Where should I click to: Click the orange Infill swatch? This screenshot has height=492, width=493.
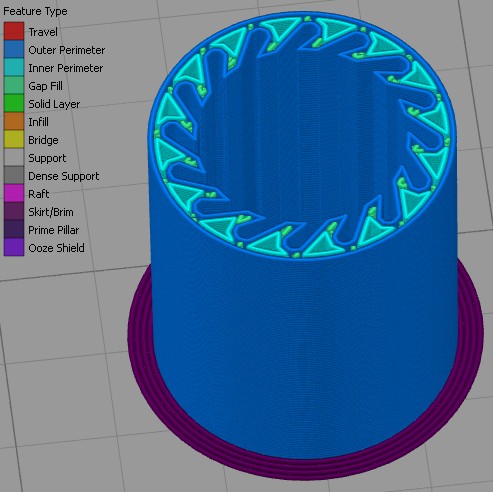point(14,121)
